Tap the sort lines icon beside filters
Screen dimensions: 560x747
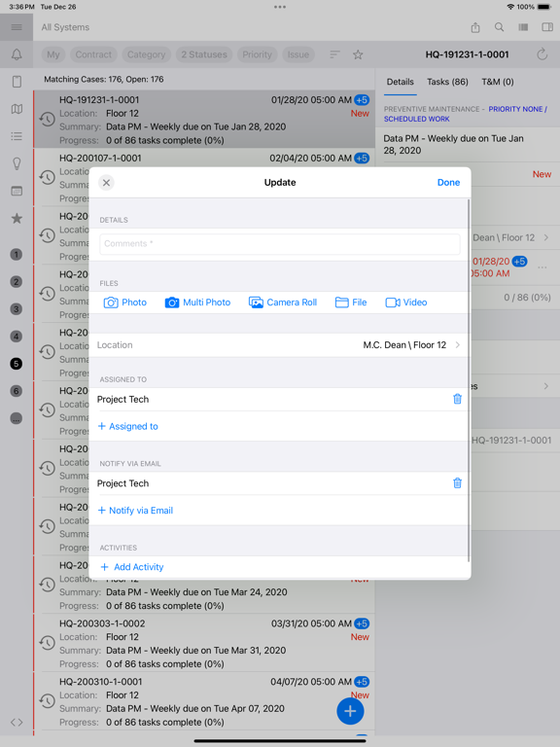(x=334, y=54)
